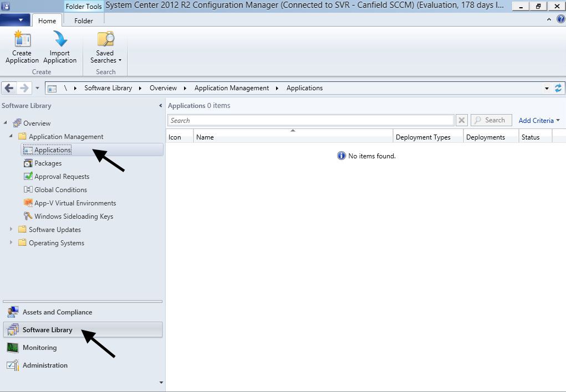Click the Application Management folder icon

click(x=22, y=136)
